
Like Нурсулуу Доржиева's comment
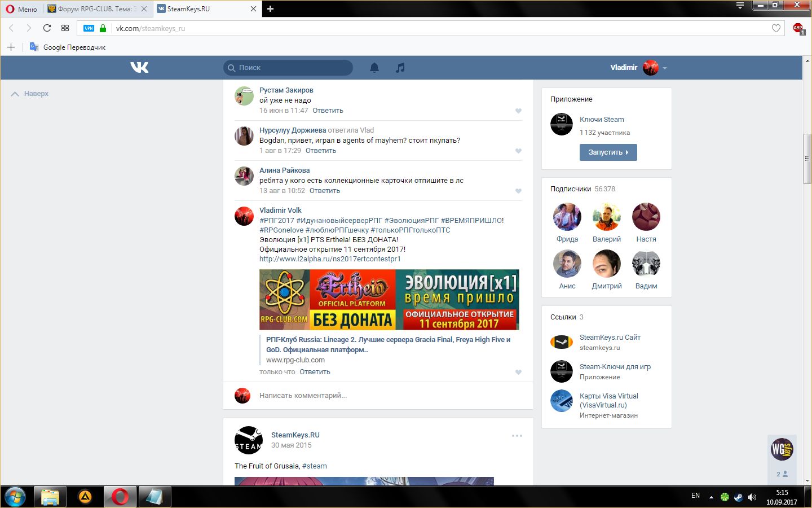pos(518,151)
